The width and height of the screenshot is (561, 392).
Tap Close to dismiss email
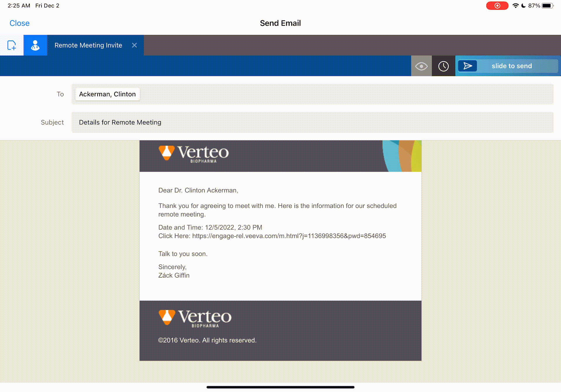[19, 23]
